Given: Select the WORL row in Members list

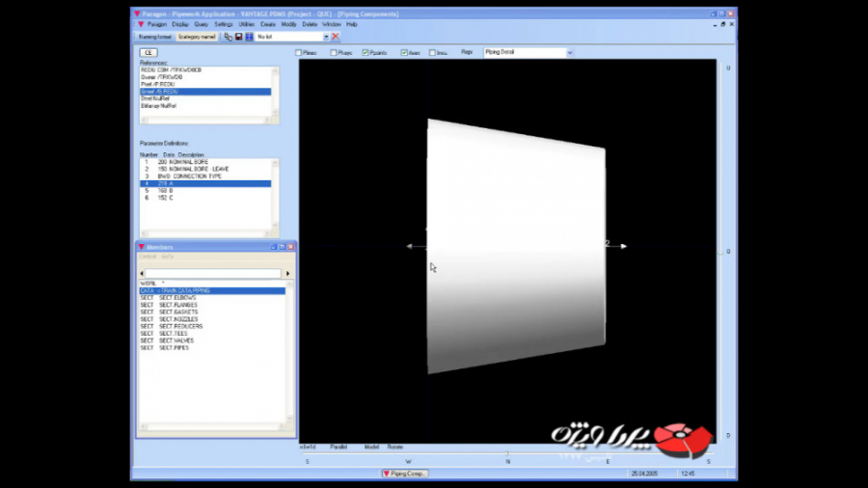Looking at the screenshot, I should coord(212,284).
